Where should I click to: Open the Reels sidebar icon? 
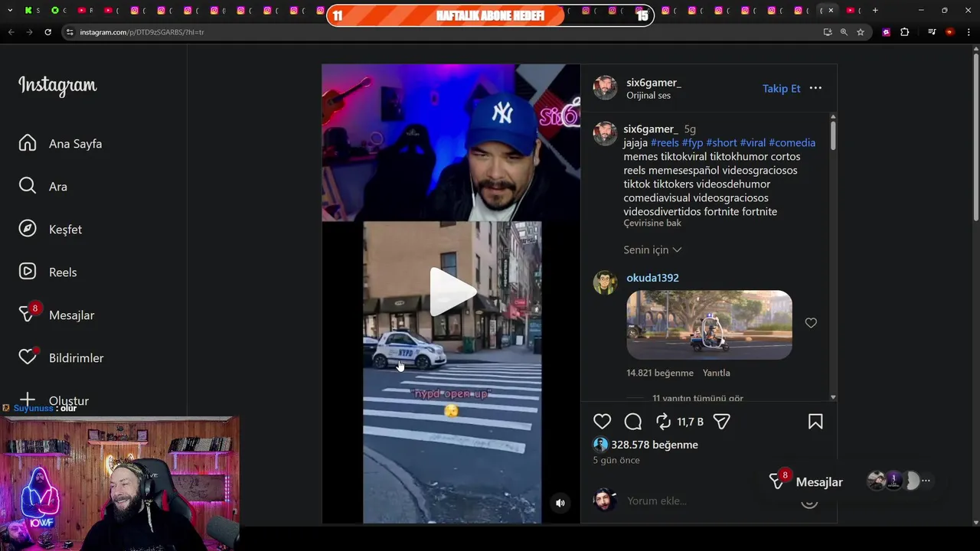click(x=28, y=272)
